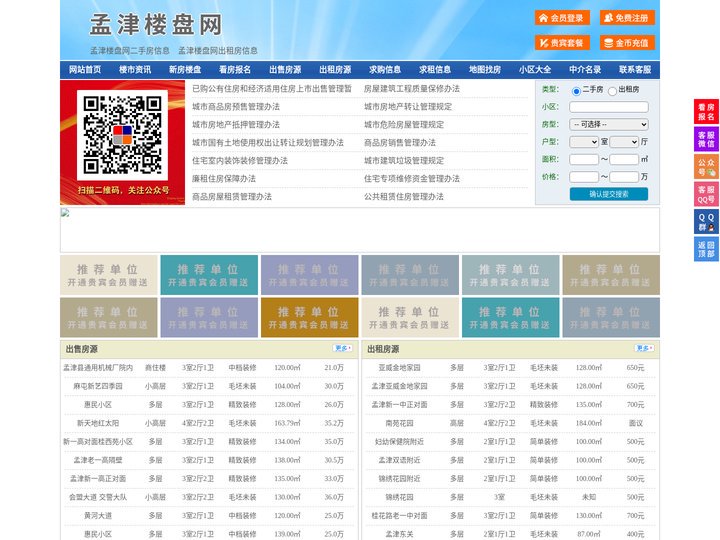
Task: Click the 会员登录 member login button
Action: coord(562,18)
